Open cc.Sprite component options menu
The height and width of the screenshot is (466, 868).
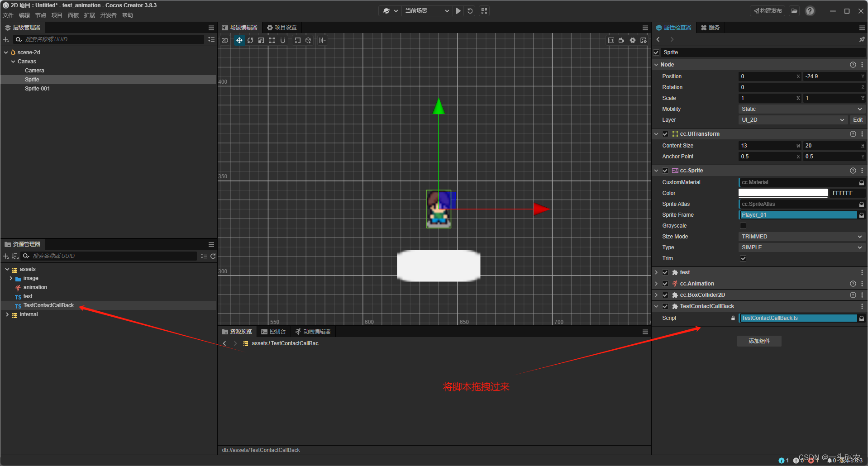click(862, 171)
